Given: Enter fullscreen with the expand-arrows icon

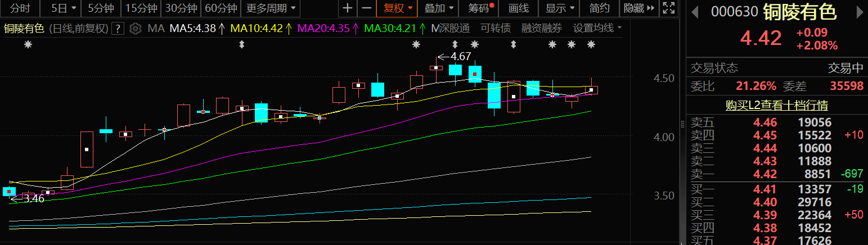Looking at the screenshot, I should (x=669, y=8).
